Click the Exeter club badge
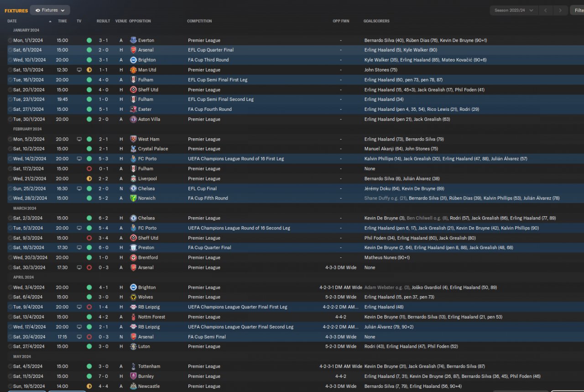584x392 pixels. pos(133,109)
